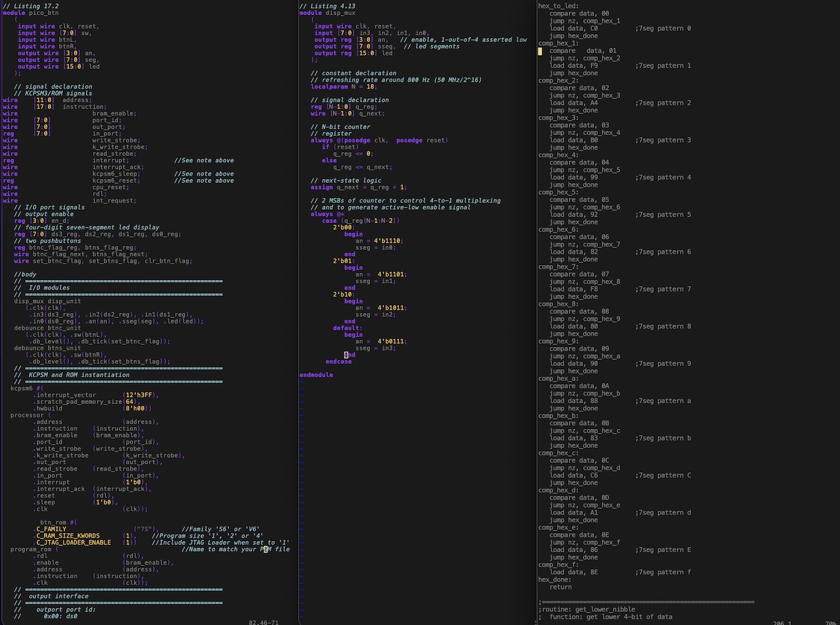
Task: Select the 'endmodule' keyword
Action: (x=316, y=375)
